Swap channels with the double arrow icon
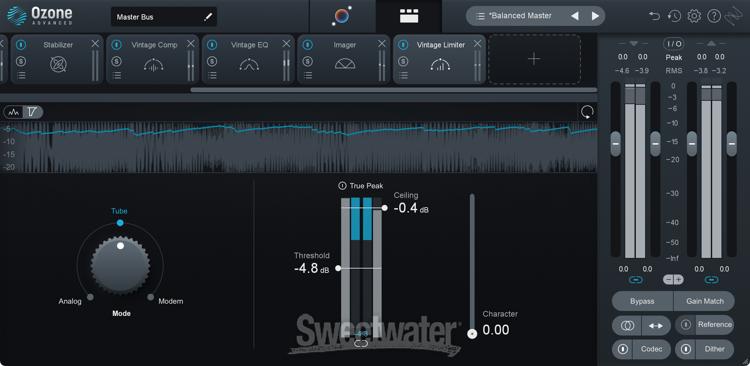750x366 pixels. point(656,325)
